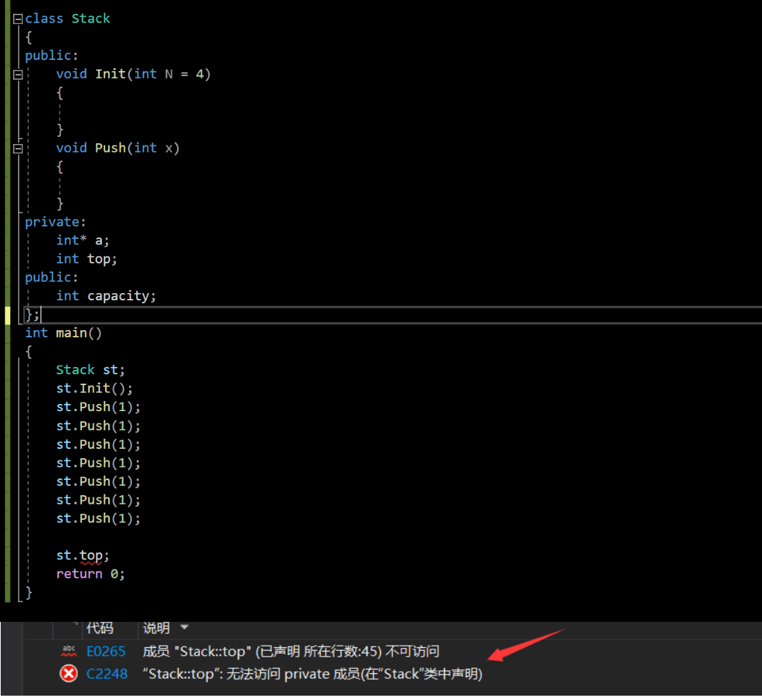Collapse the class Stack code block
This screenshot has width=762, height=700.
tap(18, 19)
